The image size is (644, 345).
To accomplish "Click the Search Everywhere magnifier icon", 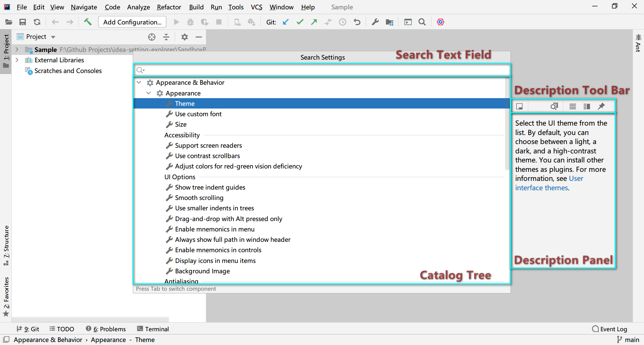I will point(422,22).
